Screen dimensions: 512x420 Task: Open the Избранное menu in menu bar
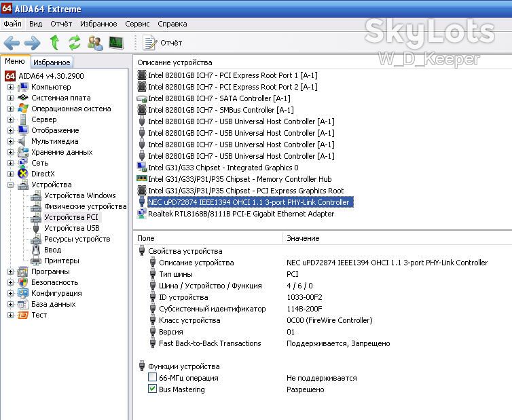(x=98, y=24)
